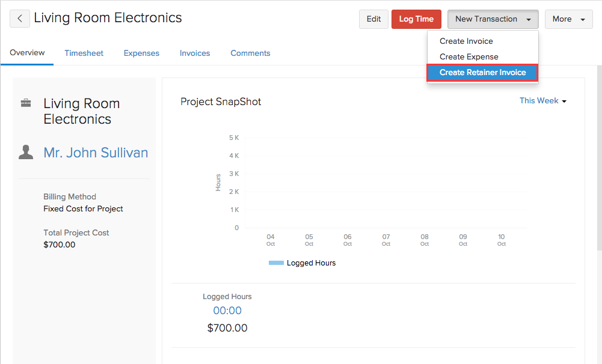Click the customer person icon
This screenshot has width=602, height=364.
(26, 153)
